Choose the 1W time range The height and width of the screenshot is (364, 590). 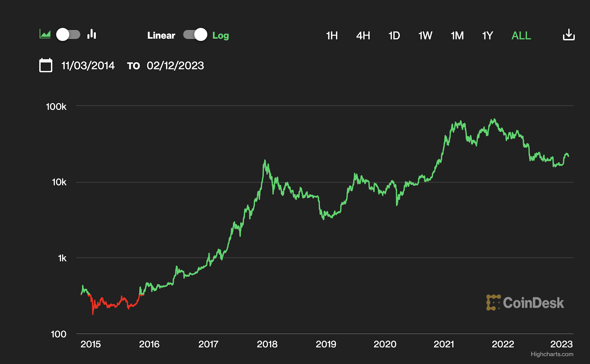click(x=425, y=35)
